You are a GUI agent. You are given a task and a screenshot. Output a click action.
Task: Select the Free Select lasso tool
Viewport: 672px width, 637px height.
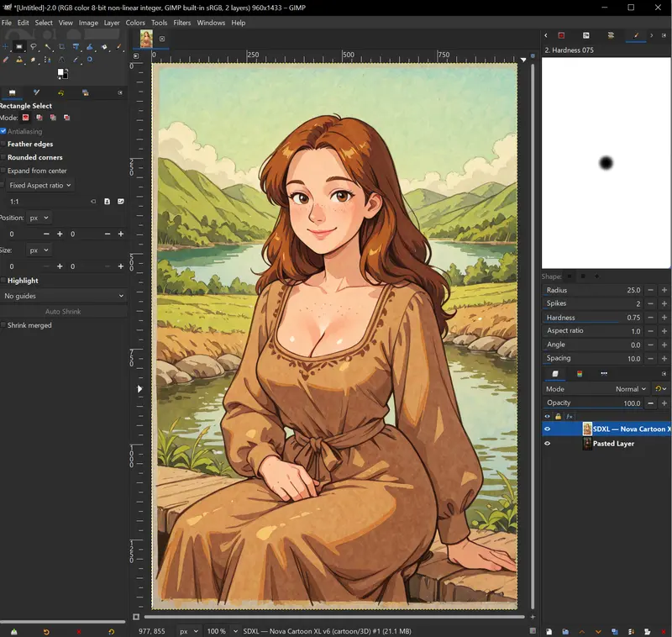34,47
